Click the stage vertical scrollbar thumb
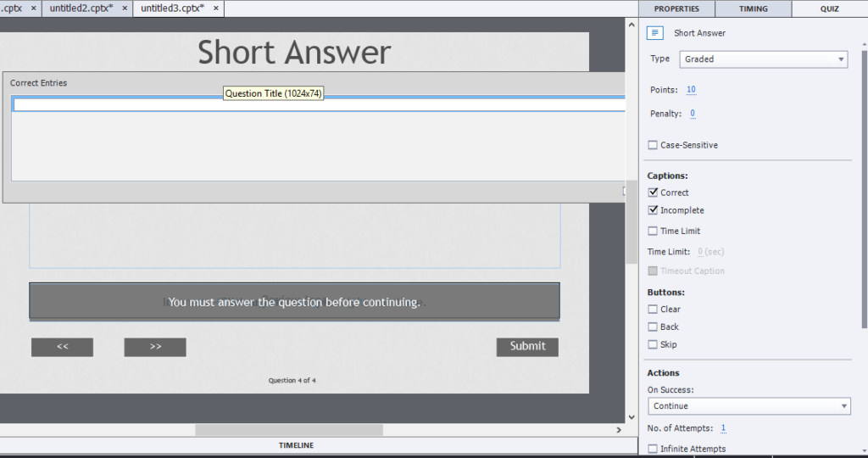Image resolution: width=868 pixels, height=458 pixels. (632, 221)
